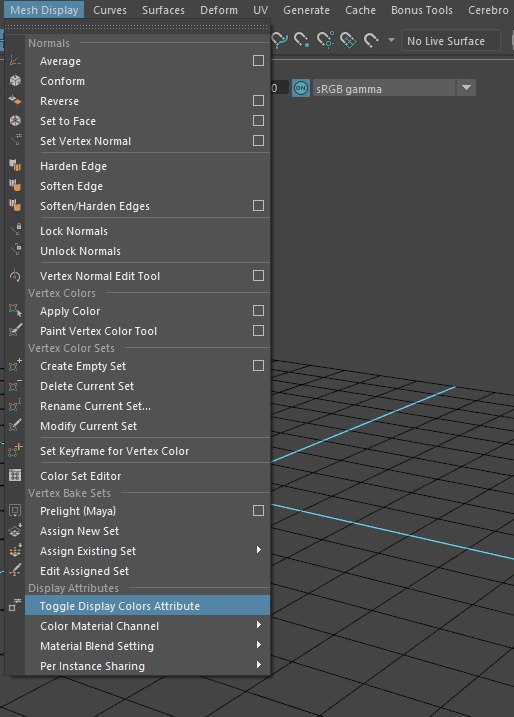Click the Color Set Editor icon
This screenshot has height=717, width=514.
15,475
